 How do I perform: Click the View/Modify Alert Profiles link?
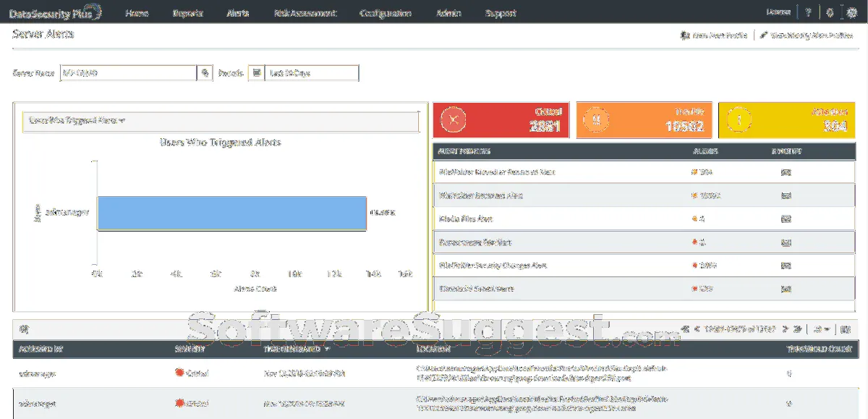807,35
